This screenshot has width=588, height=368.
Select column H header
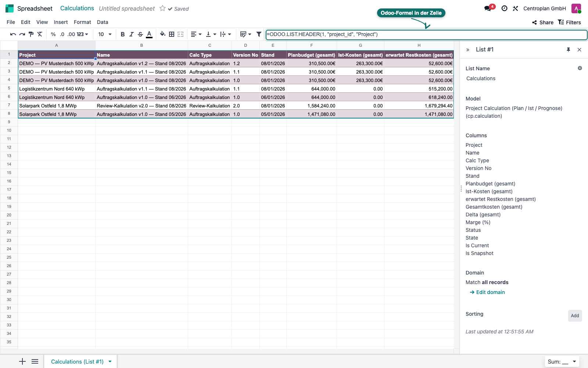pyautogui.click(x=419, y=45)
